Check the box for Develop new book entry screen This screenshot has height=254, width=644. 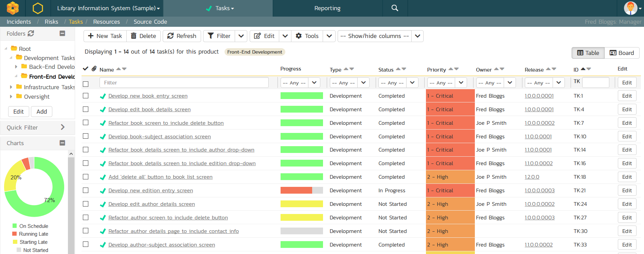pyautogui.click(x=86, y=96)
